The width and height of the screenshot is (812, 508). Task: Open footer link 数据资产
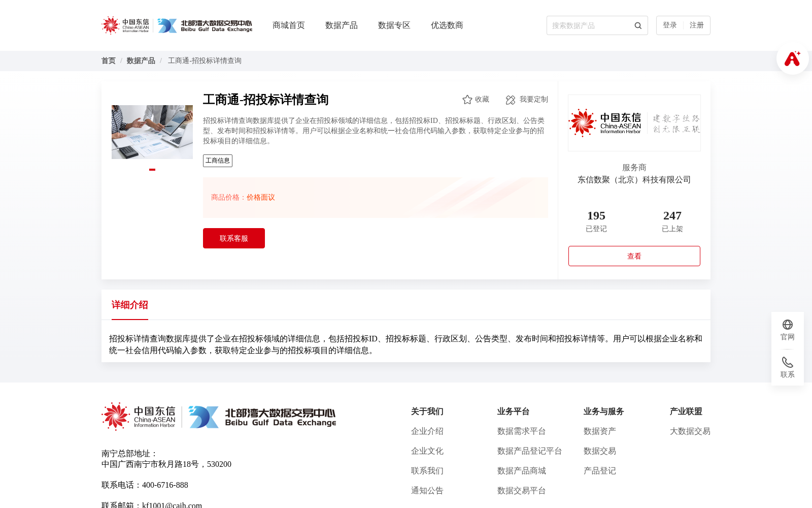[600, 431]
